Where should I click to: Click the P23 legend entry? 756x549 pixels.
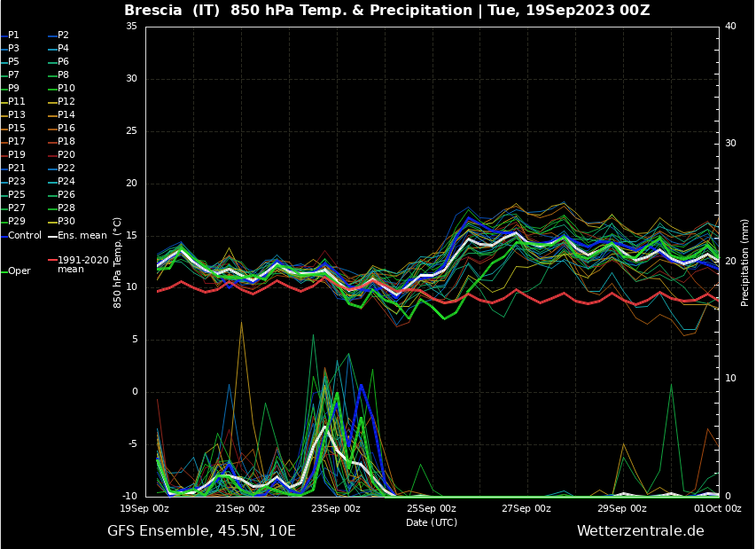point(13,182)
